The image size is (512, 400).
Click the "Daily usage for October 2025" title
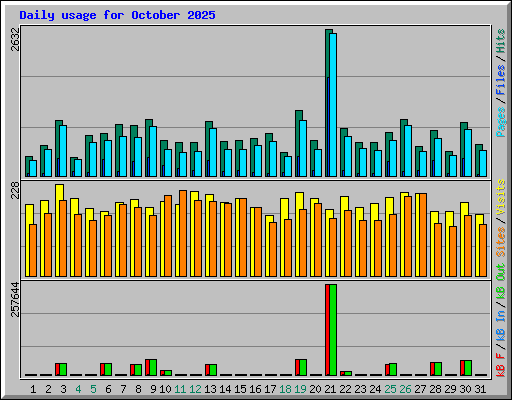tap(117, 15)
